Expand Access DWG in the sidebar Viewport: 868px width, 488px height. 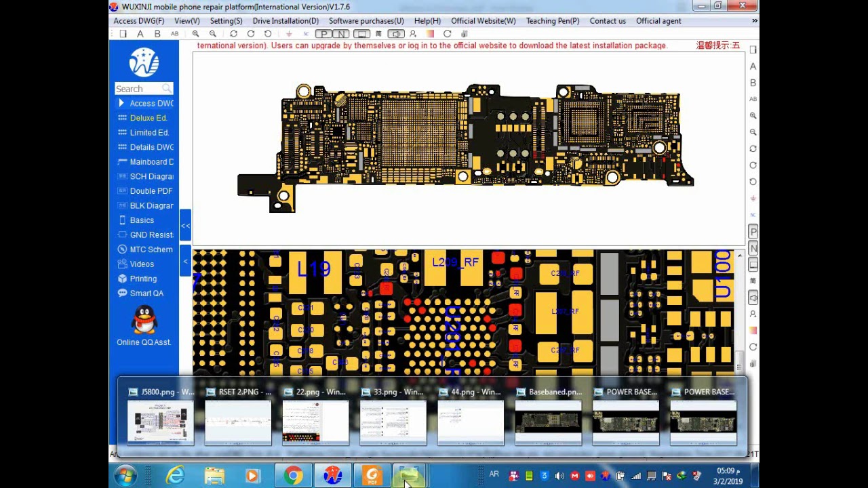coord(146,103)
